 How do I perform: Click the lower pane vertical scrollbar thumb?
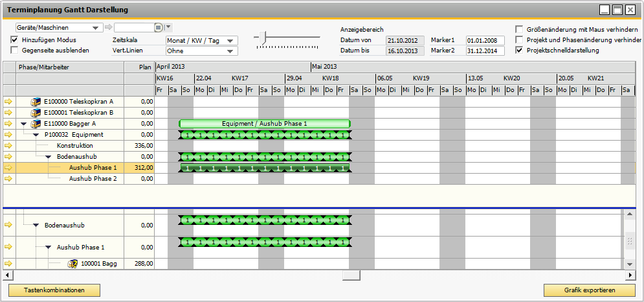click(x=630, y=242)
